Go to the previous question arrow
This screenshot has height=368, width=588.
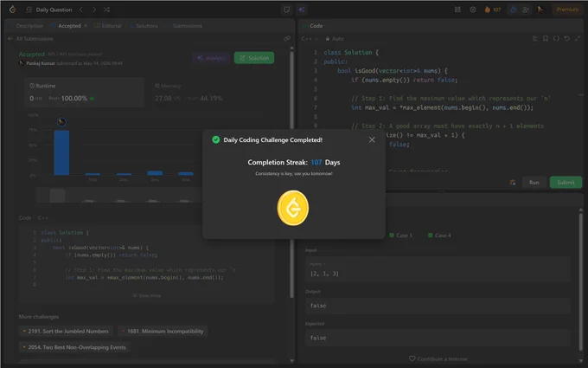[x=81, y=10]
